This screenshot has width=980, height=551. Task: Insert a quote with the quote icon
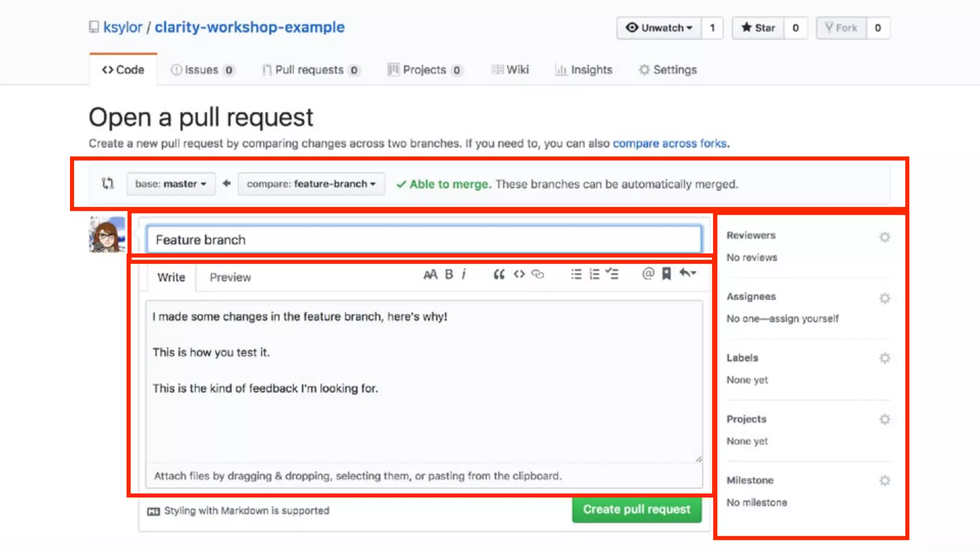(x=499, y=274)
